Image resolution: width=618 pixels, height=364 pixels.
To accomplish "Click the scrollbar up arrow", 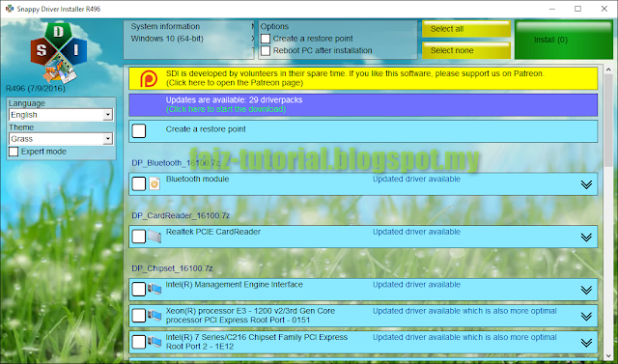I will pyautogui.click(x=608, y=70).
